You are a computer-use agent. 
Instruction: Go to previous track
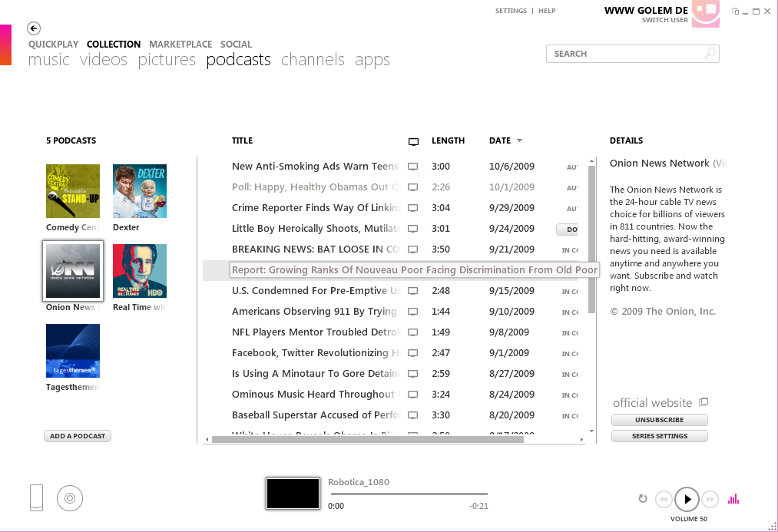point(664,499)
